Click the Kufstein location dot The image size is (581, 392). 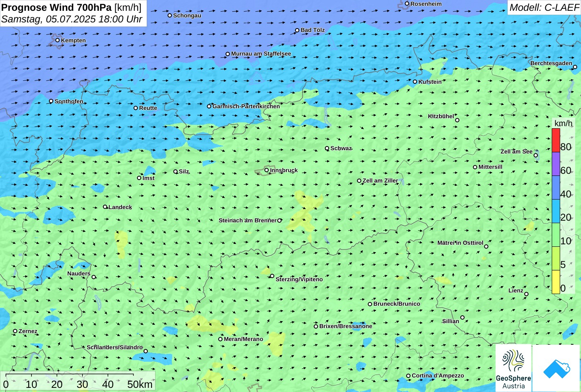(x=415, y=82)
